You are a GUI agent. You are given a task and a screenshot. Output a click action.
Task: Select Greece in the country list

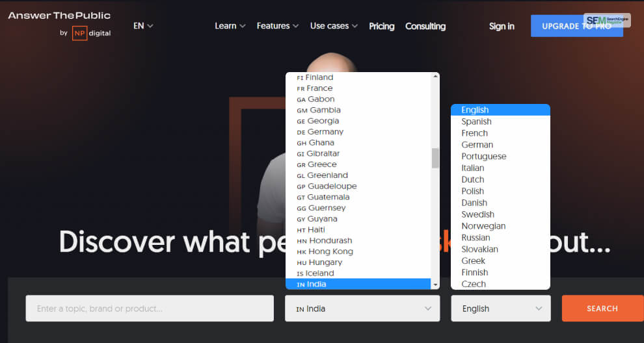[x=358, y=164]
